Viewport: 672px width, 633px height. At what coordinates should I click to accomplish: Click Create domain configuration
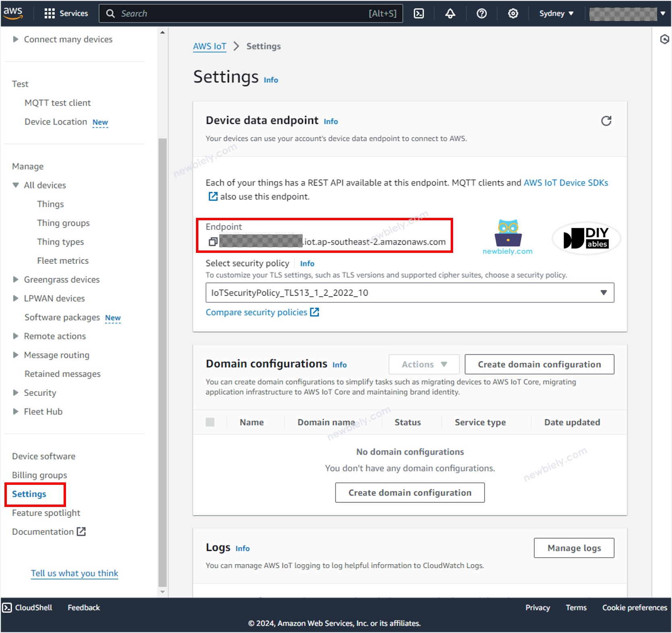pos(539,364)
